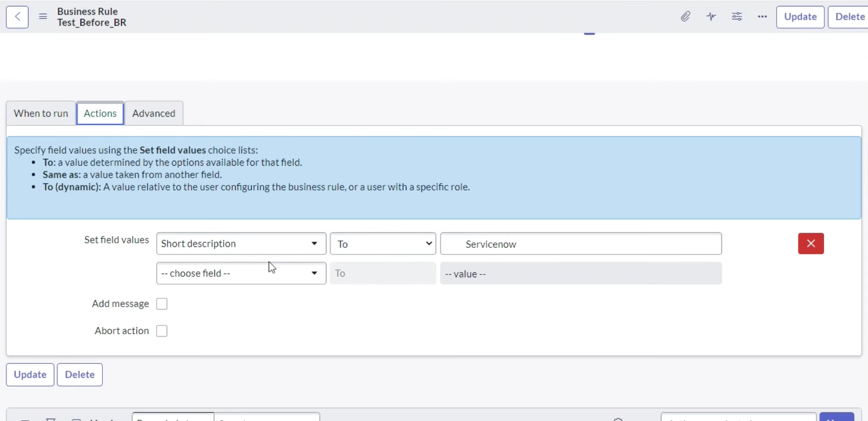Click the Delete button below the form
Viewport: 868px width, 421px height.
[79, 375]
